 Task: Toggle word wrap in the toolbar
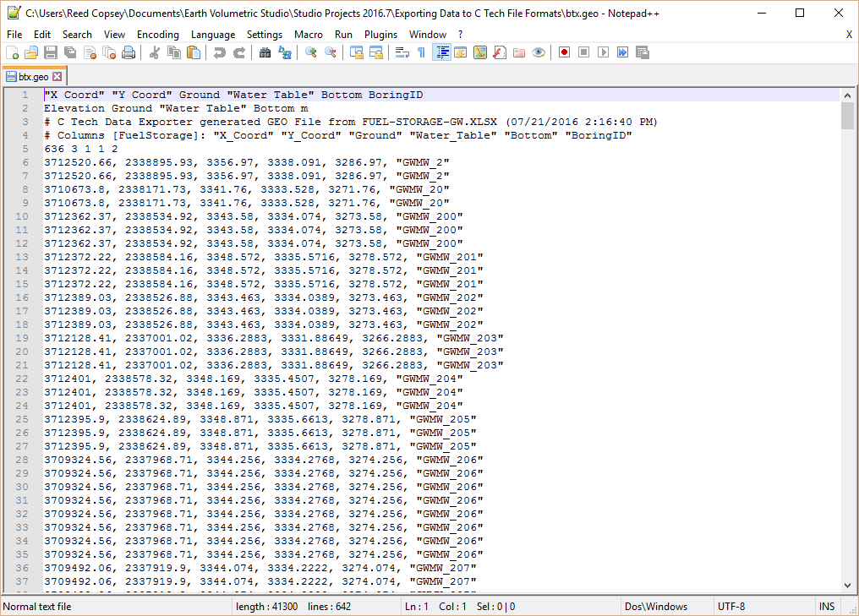click(402, 52)
